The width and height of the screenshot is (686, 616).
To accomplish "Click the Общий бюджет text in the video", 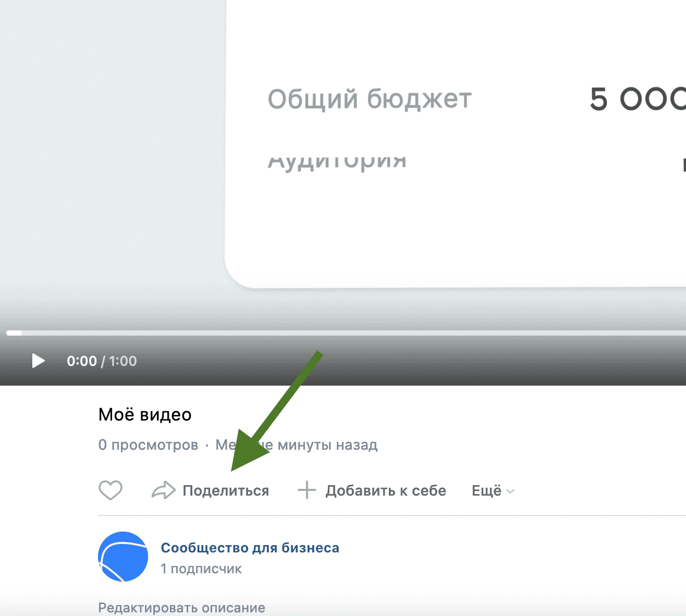I will [x=369, y=99].
